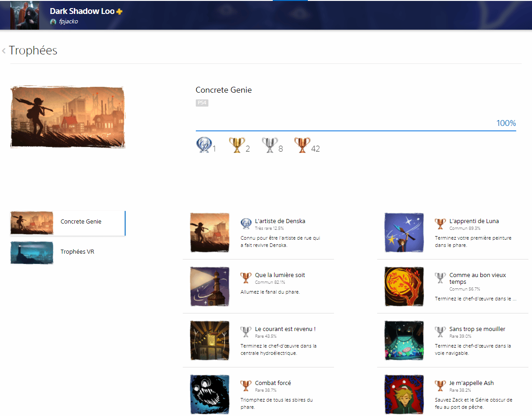Open the Sans trop se mouiller image
The width and height of the screenshot is (532, 416).
click(404, 340)
